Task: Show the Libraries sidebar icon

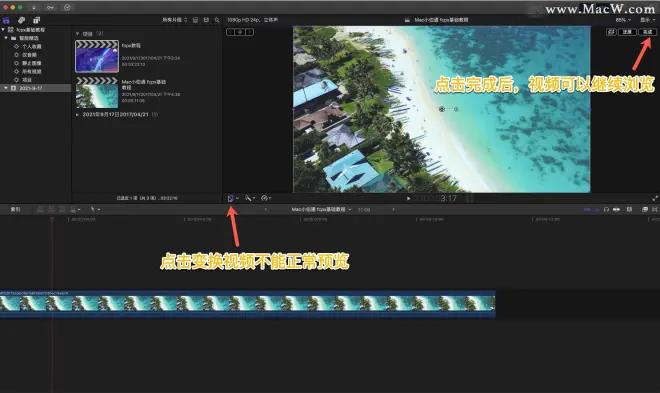Action: click(6, 20)
